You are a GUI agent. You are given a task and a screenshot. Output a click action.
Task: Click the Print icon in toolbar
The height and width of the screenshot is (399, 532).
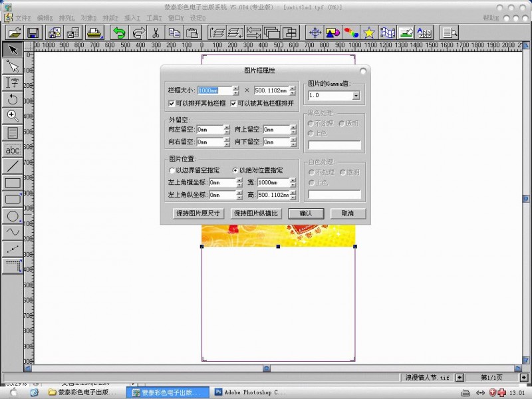pos(94,32)
